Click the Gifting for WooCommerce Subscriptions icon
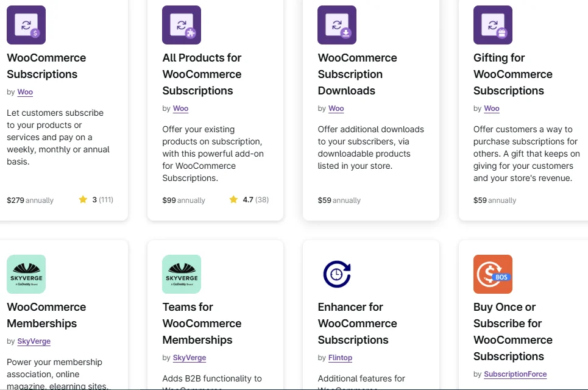The height and width of the screenshot is (390, 588). 493,25
